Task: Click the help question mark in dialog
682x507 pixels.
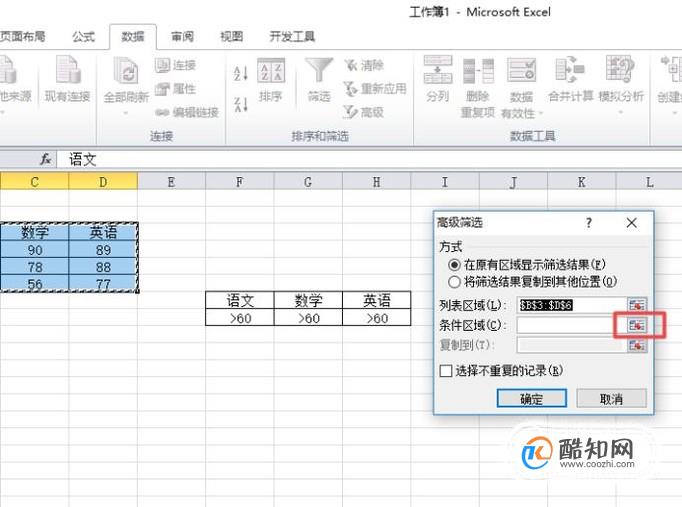Action: click(588, 223)
